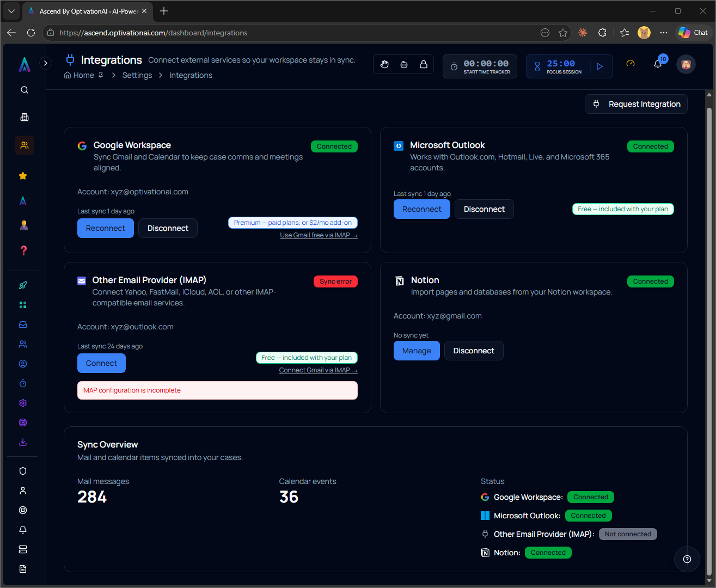Viewport: 716px width, 588px height.
Task: Click Request Integration
Action: pyautogui.click(x=635, y=104)
